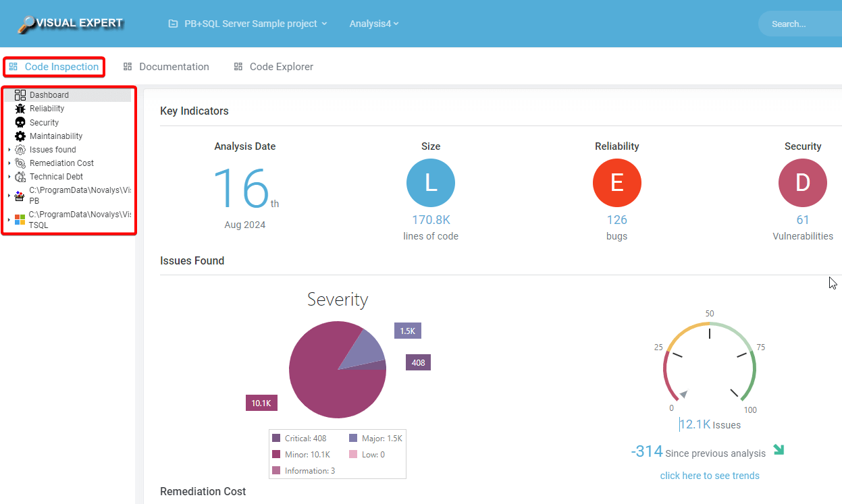The height and width of the screenshot is (504, 842).
Task: Toggle the Major: 1.5K legend swatch
Action: (x=353, y=439)
